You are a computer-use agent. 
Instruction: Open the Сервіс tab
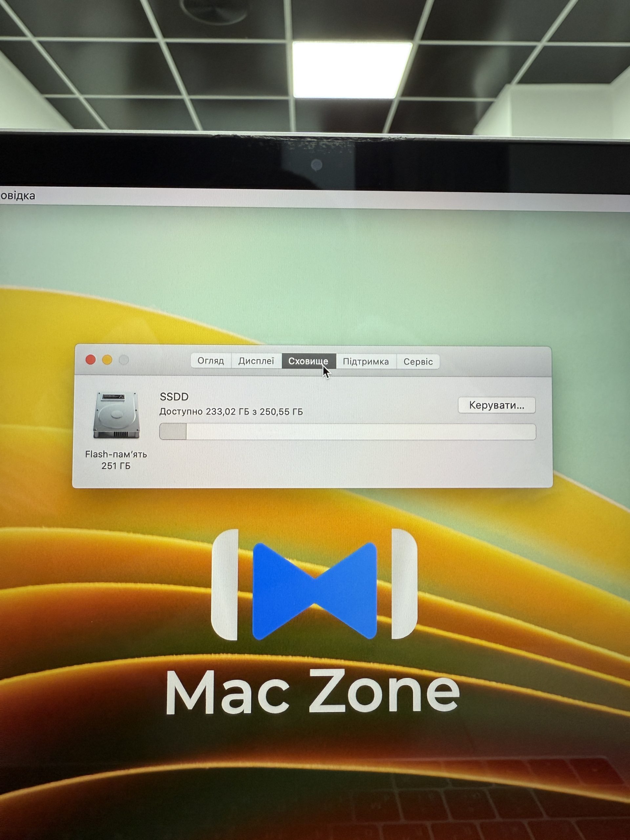point(418,362)
